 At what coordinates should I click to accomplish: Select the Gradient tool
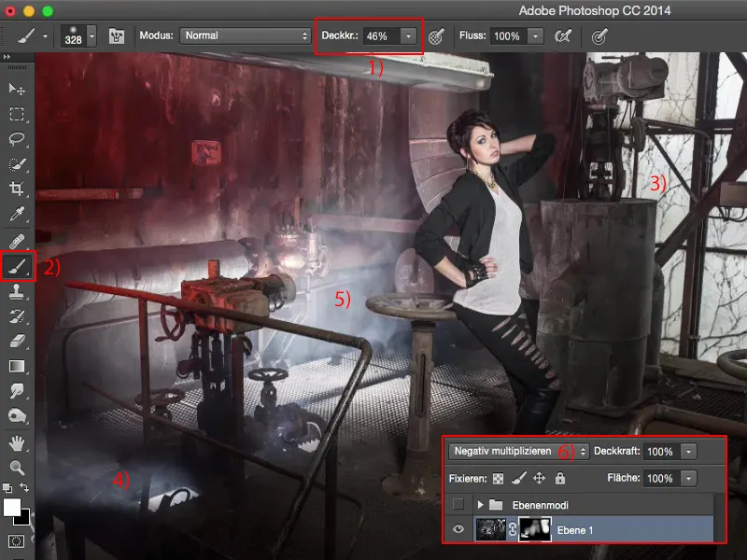[17, 366]
